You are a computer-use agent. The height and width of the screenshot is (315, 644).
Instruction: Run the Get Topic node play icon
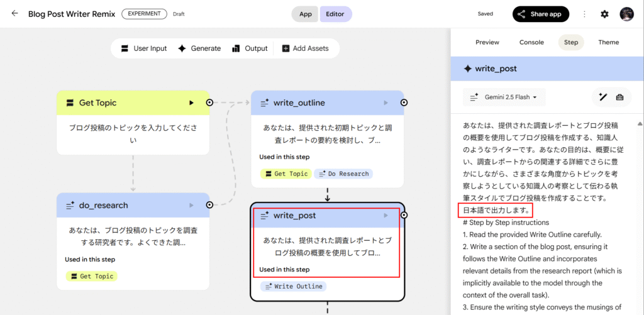point(192,102)
